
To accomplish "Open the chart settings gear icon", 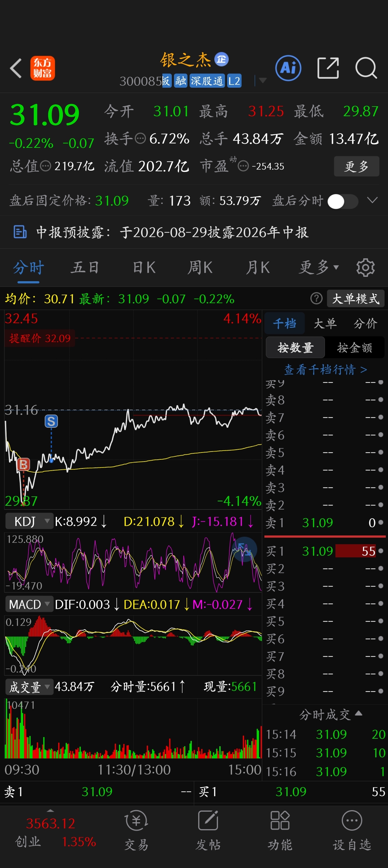I will coord(365,268).
